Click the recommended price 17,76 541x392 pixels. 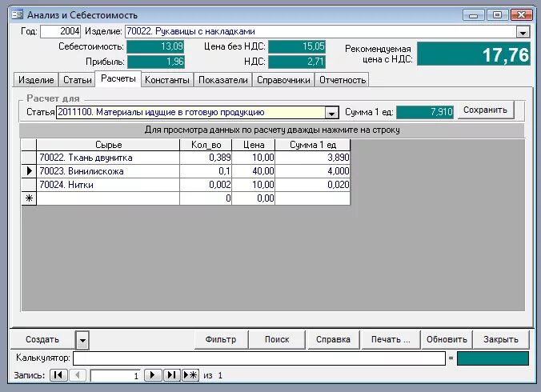coord(474,54)
